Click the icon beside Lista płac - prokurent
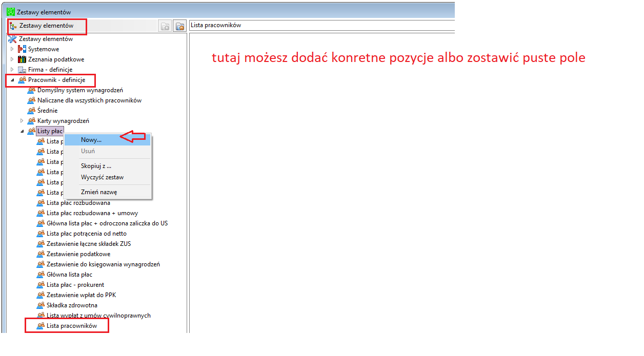This screenshot has width=644, height=356. click(x=41, y=285)
